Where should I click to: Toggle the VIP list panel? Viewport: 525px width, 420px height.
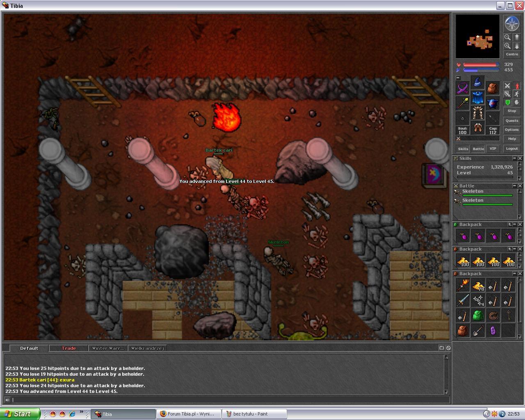(x=493, y=148)
